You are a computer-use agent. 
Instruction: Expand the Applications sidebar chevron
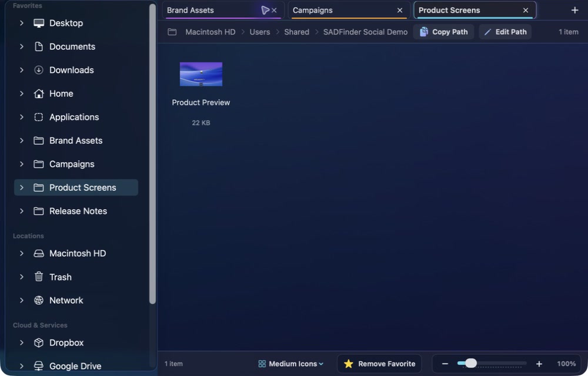pyautogui.click(x=21, y=117)
